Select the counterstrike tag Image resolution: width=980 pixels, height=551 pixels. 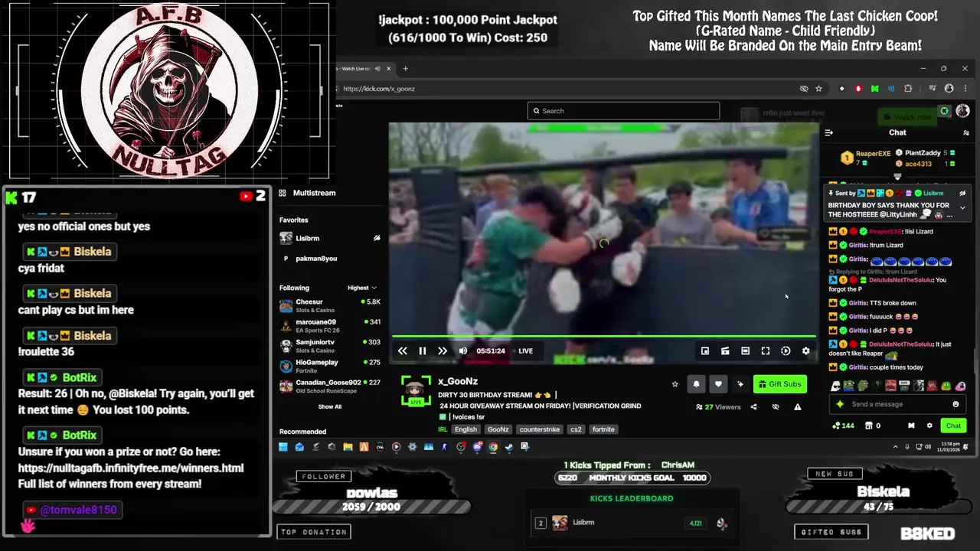(539, 429)
